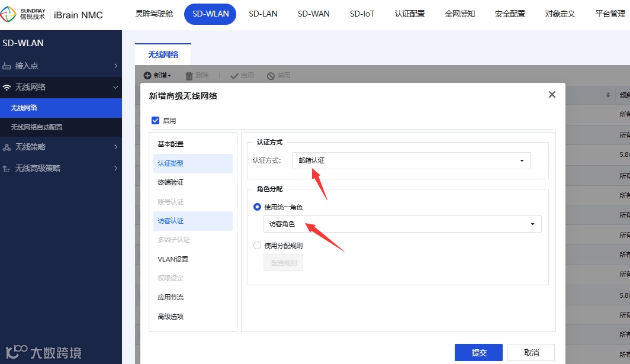630x364 pixels.
Task: Select the SD-WLAN top menu
Action: tap(210, 14)
